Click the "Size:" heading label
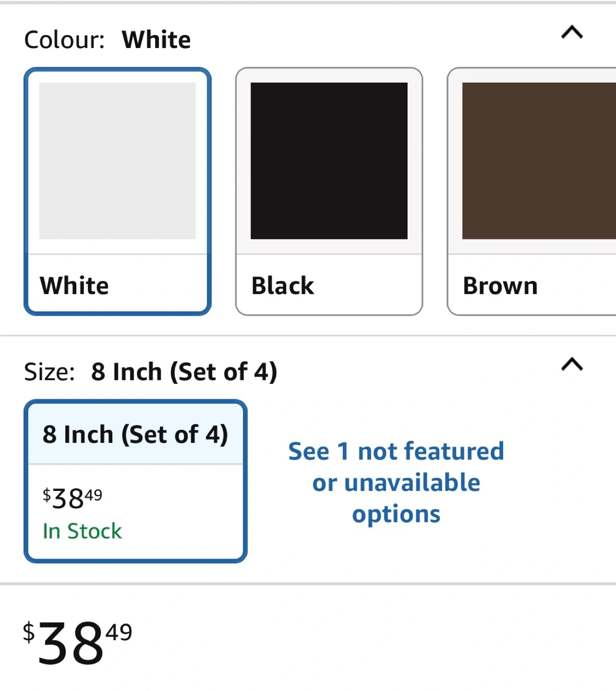 [49, 372]
